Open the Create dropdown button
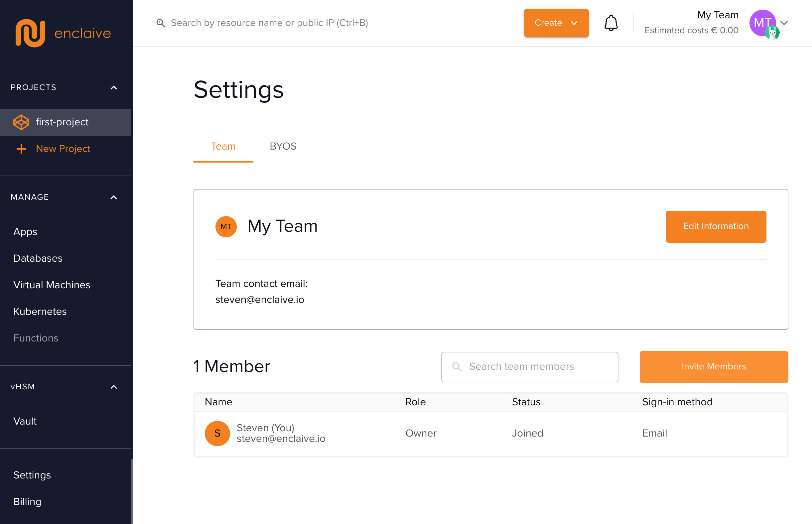 click(x=556, y=23)
